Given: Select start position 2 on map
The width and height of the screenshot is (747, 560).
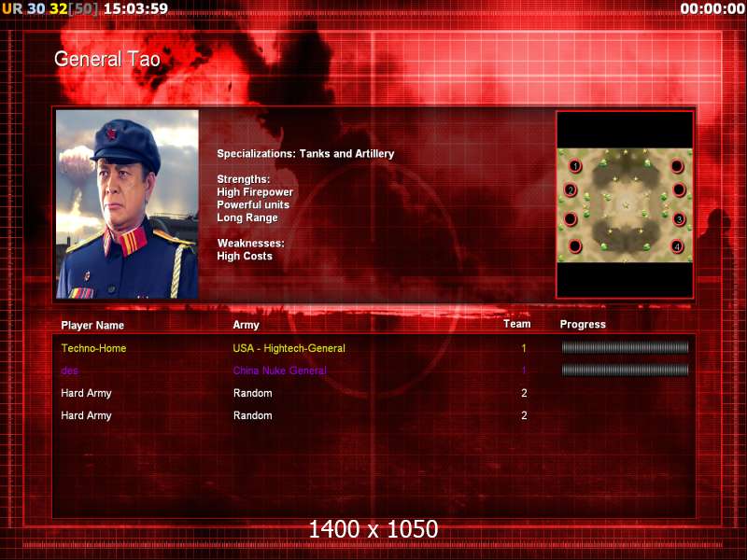Looking at the screenshot, I should pos(571,190).
